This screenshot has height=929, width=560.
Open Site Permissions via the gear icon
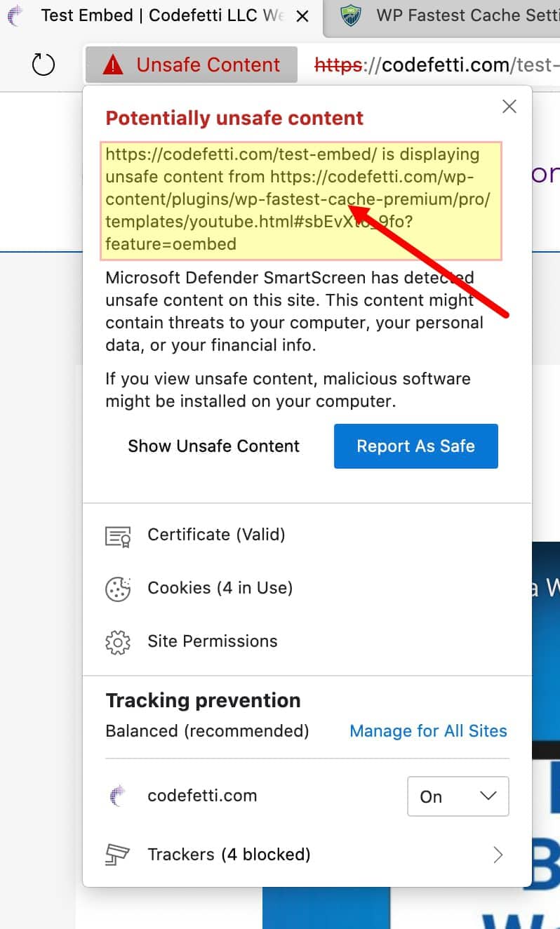[x=117, y=641]
